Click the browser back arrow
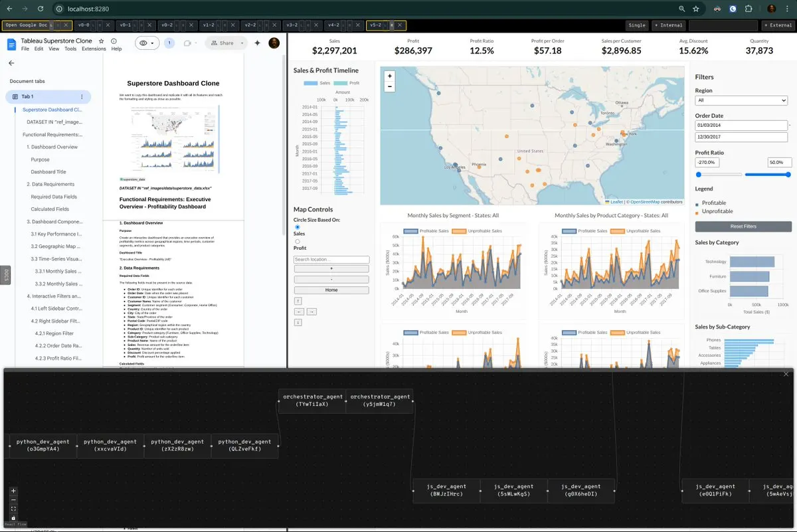Image resolution: width=797 pixels, height=532 pixels. point(9,9)
